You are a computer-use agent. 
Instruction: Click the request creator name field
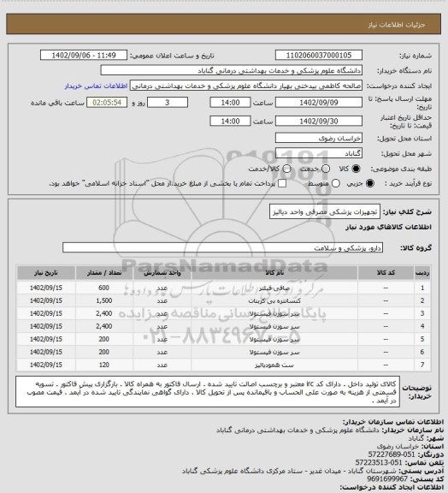click(x=246, y=86)
